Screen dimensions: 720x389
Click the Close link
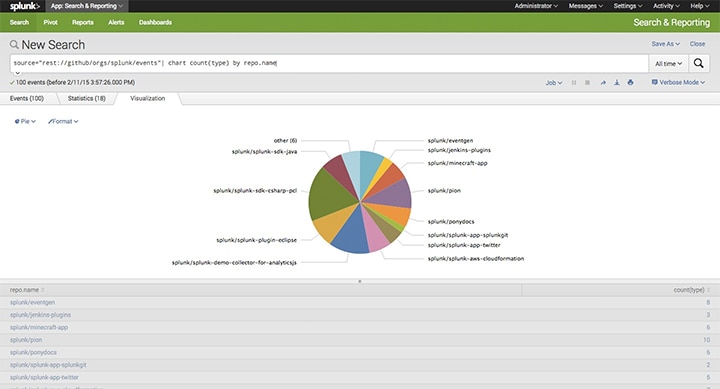[697, 44]
